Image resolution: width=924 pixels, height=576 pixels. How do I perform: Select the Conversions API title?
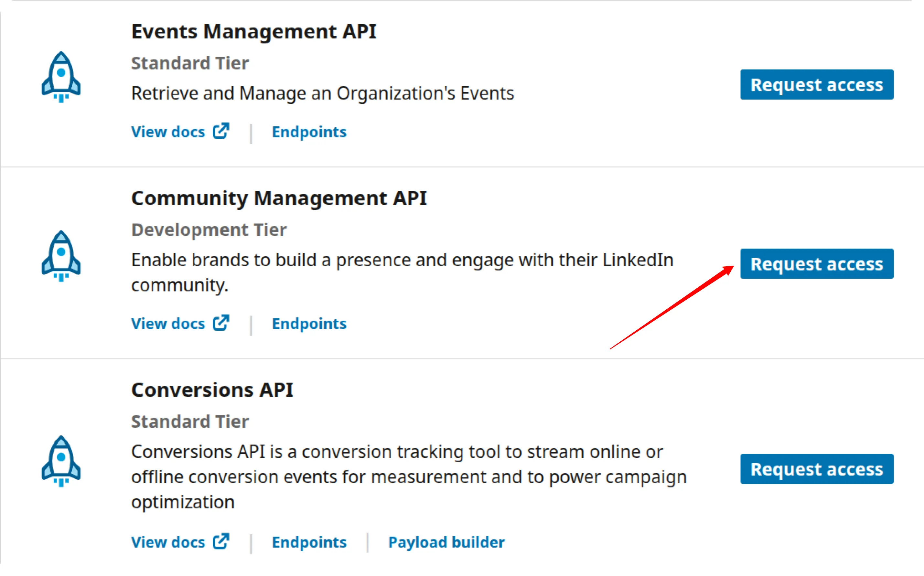212,389
